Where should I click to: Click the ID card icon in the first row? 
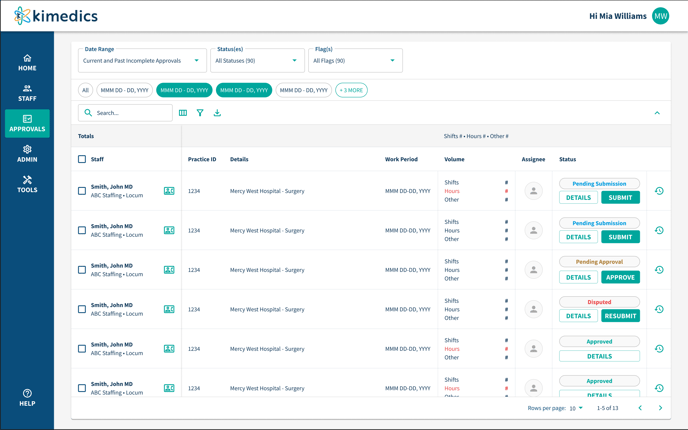pyautogui.click(x=169, y=191)
